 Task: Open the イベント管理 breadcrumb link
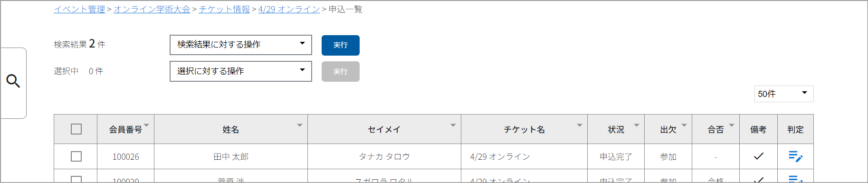(79, 10)
